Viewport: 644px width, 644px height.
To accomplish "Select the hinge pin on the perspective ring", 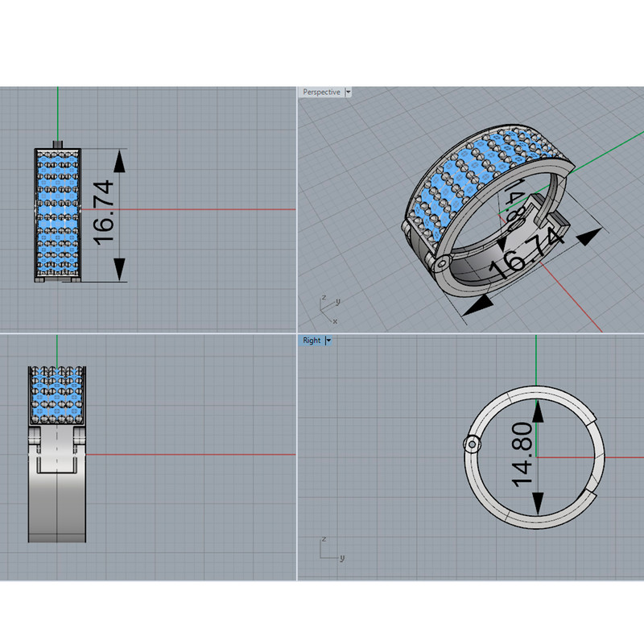I will [442, 262].
